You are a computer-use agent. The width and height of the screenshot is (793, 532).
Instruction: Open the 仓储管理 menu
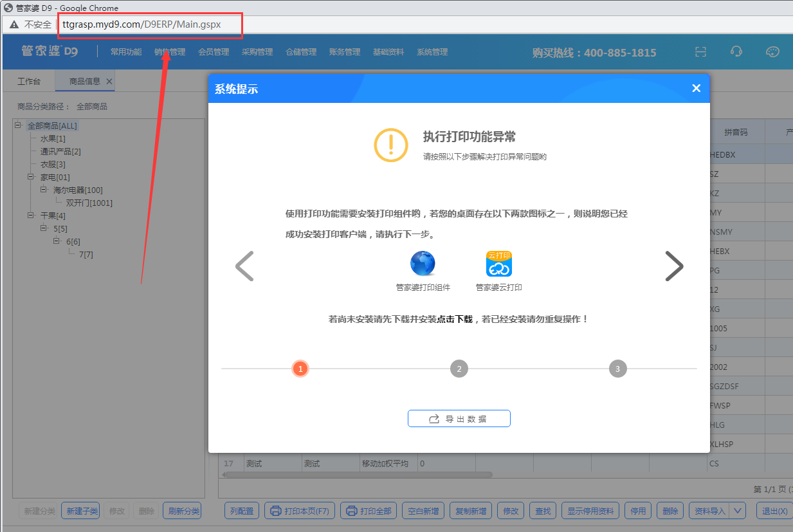301,52
